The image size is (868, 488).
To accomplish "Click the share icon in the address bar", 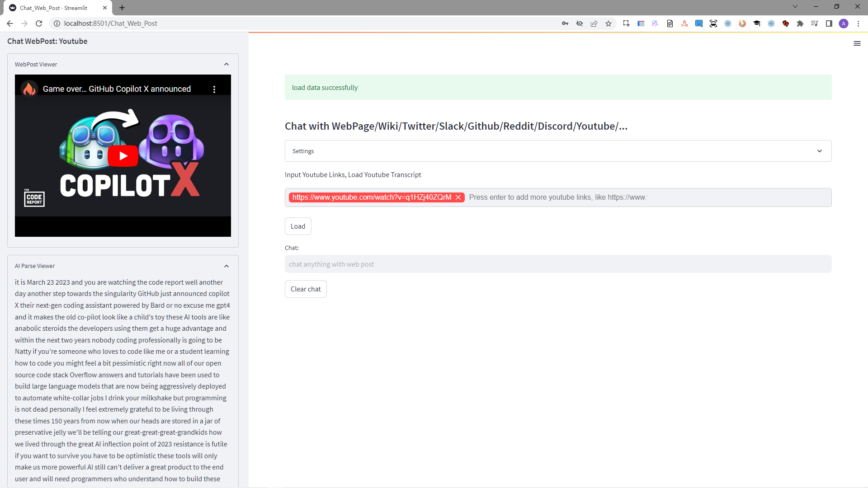I will (594, 23).
